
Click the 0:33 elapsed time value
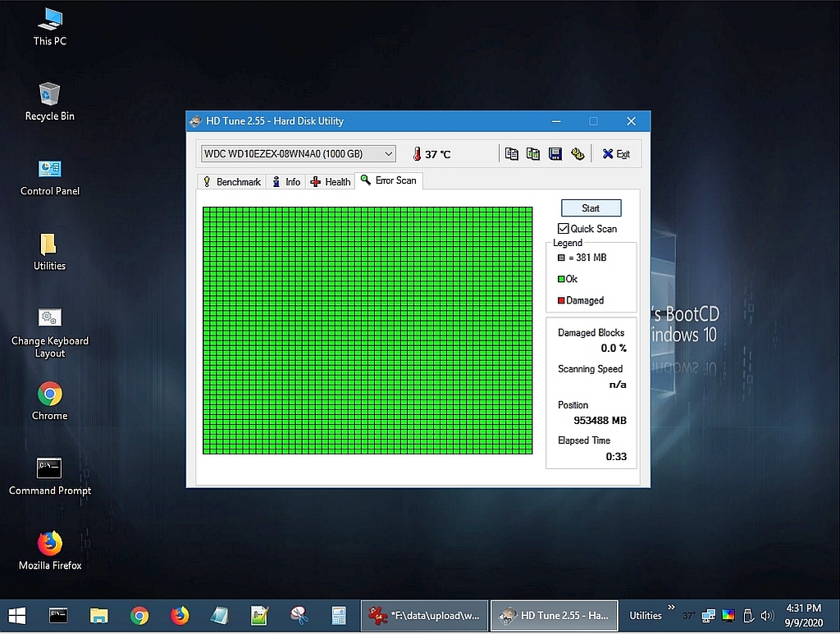616,457
